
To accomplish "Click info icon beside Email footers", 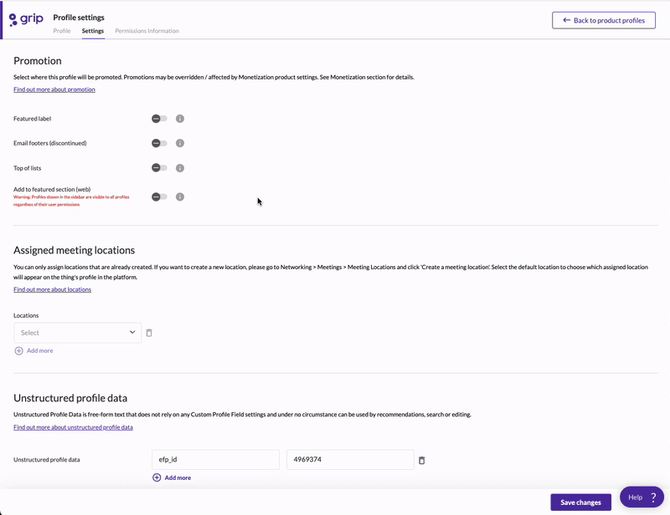I will tap(180, 143).
